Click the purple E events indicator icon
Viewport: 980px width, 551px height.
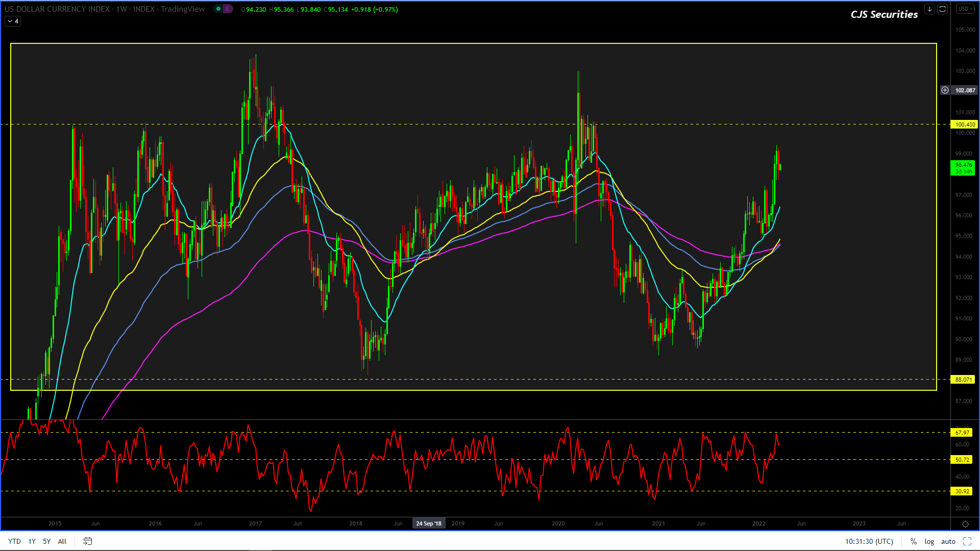(x=228, y=9)
